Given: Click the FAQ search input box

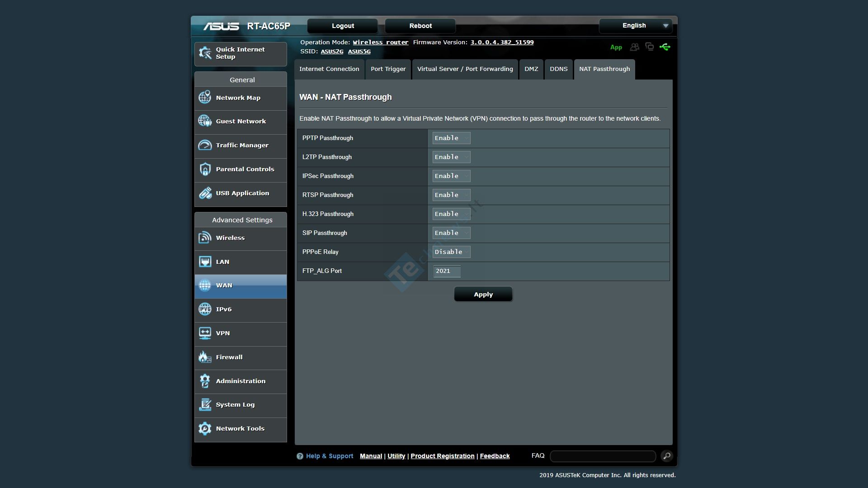Looking at the screenshot, I should [x=603, y=456].
